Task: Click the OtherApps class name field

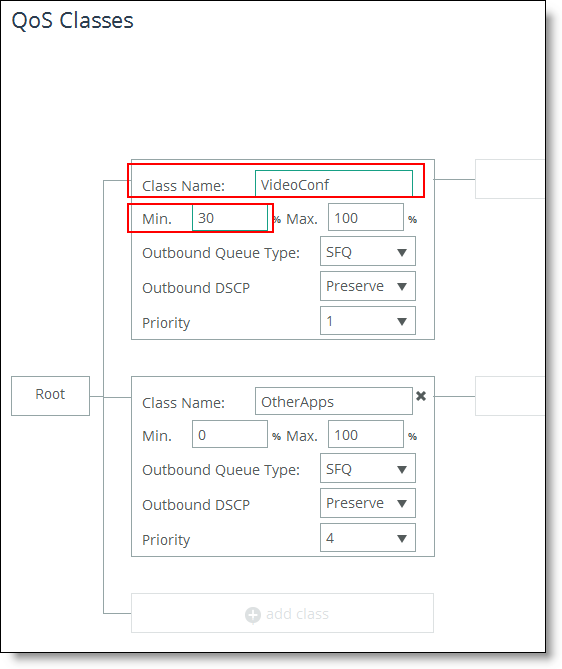Action: tap(334, 401)
